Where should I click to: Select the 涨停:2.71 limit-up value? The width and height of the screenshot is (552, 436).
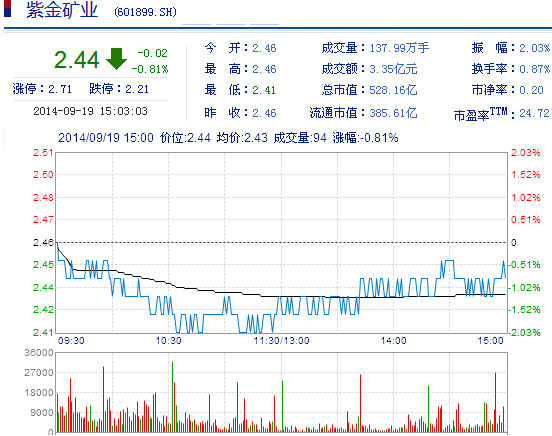pos(42,89)
